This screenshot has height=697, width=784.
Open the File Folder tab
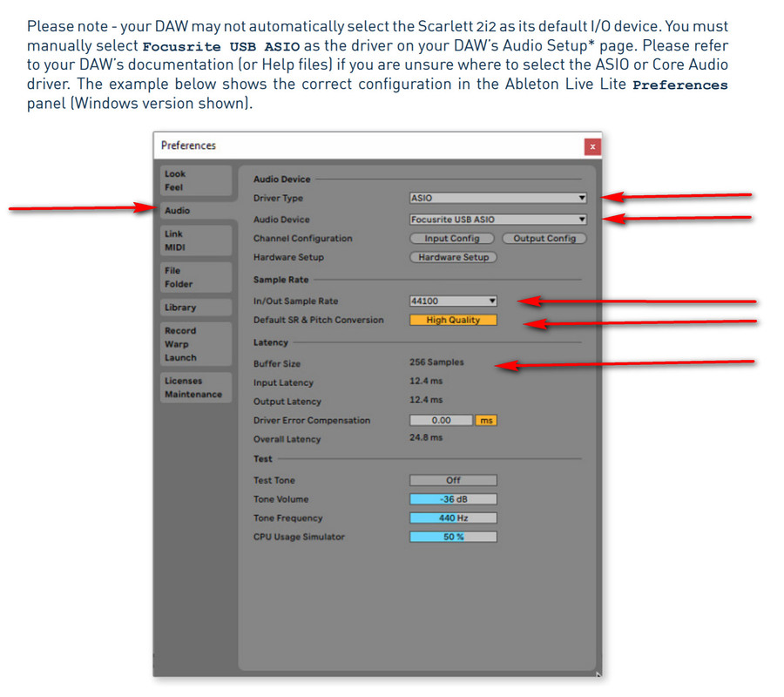pyautogui.click(x=196, y=277)
